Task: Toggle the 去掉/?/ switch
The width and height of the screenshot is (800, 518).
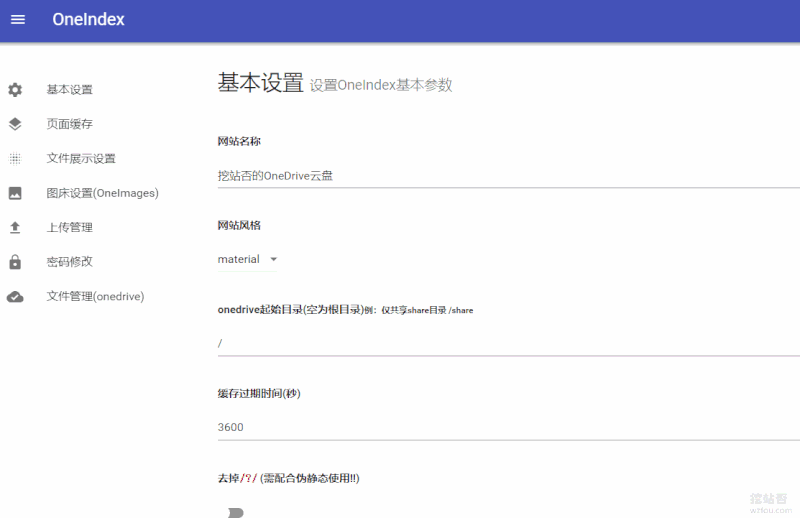Action: click(236, 512)
